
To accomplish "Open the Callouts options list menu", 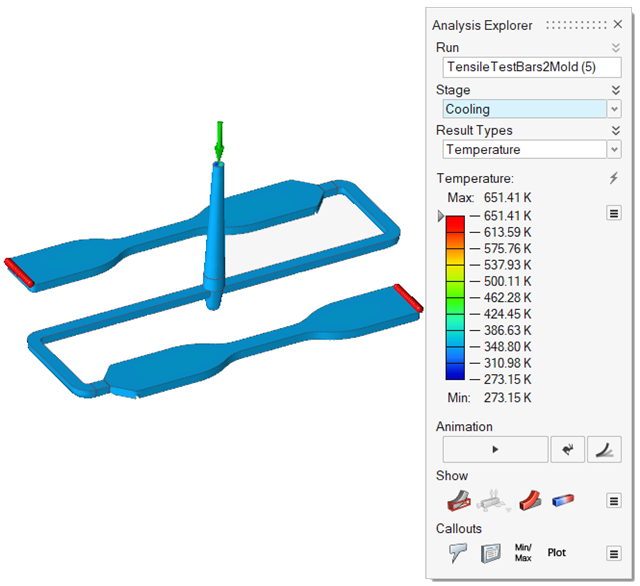I will (x=614, y=553).
